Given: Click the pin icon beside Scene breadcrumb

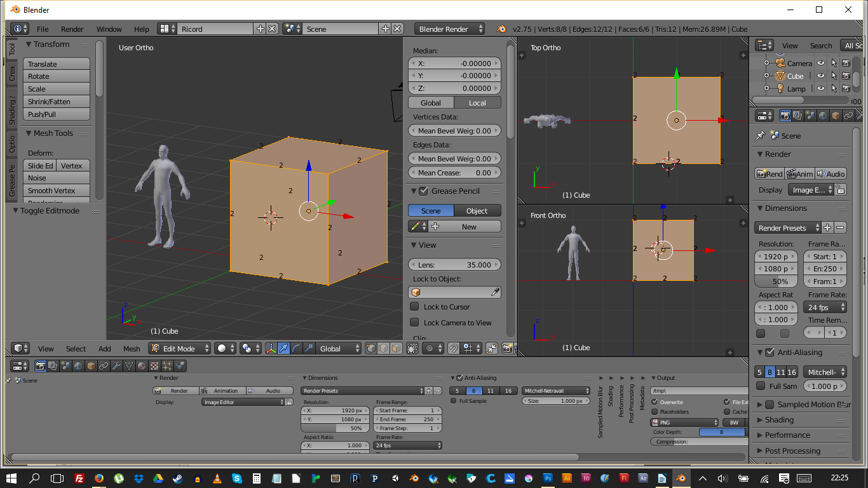Looking at the screenshot, I should 760,135.
